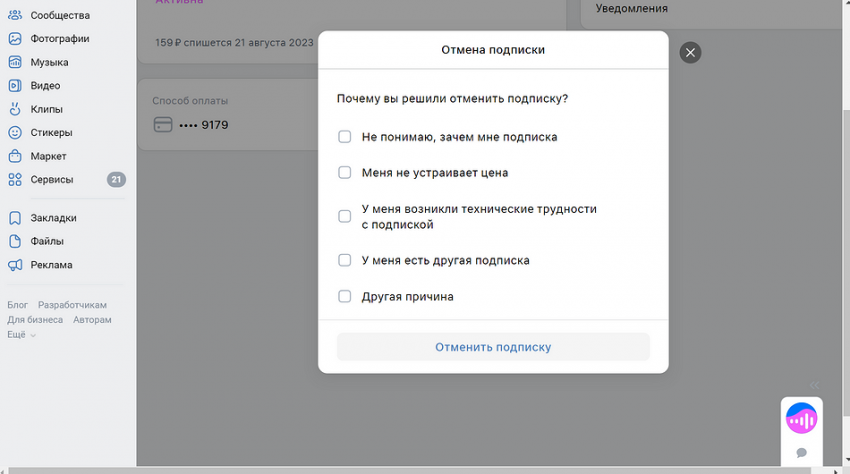Click the Video sidebar icon
850x474 pixels.
[15, 86]
